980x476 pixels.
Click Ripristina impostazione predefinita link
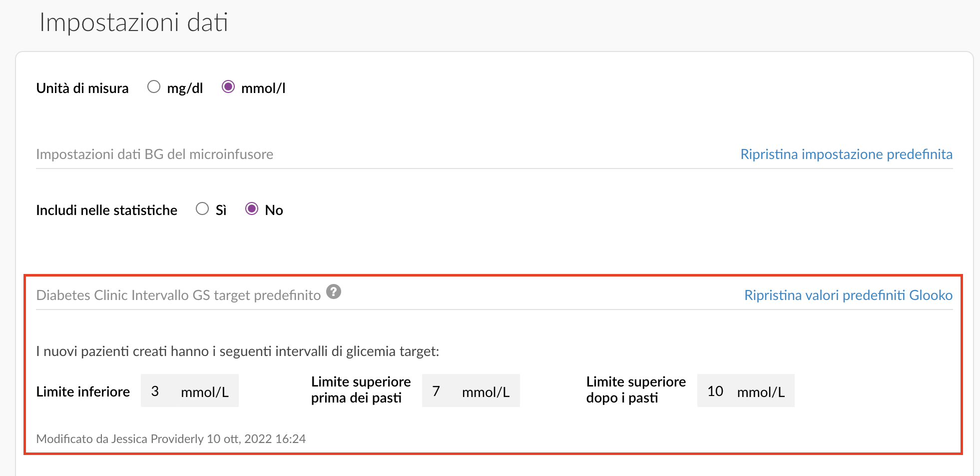pyautogui.click(x=846, y=154)
